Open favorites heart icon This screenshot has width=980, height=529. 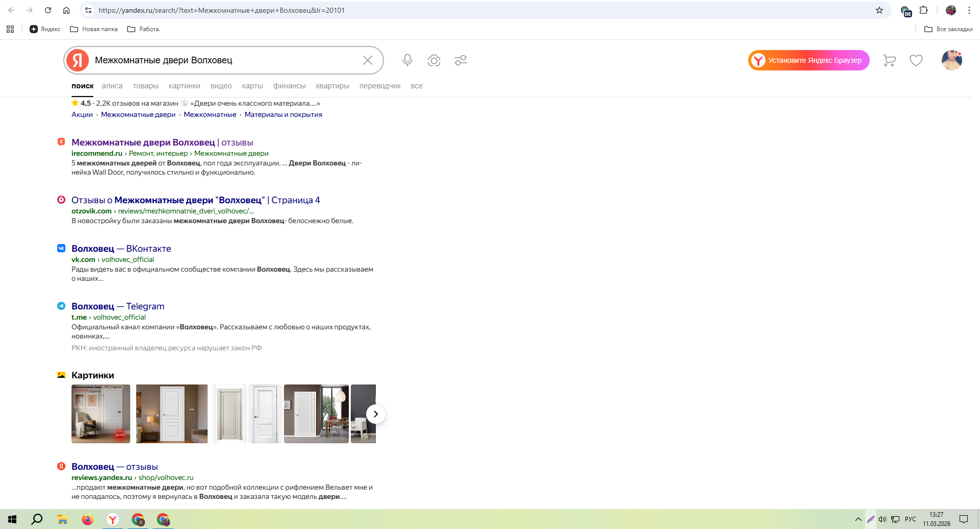(916, 60)
